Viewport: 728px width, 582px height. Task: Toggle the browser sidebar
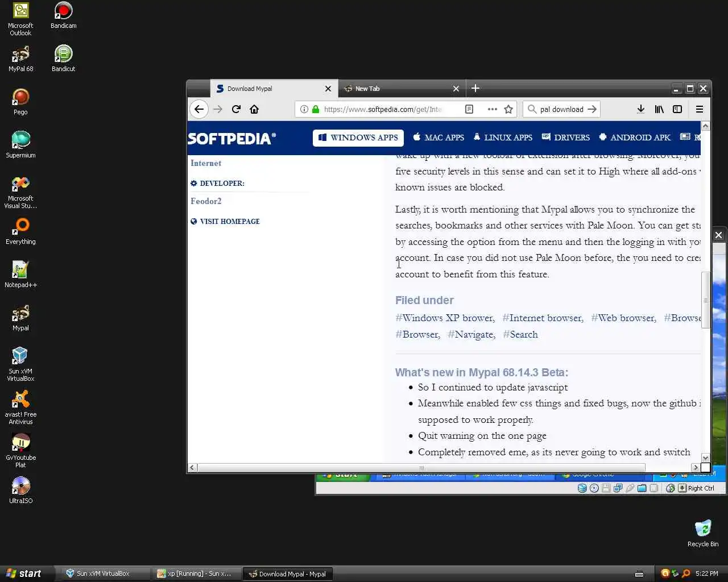(x=677, y=109)
